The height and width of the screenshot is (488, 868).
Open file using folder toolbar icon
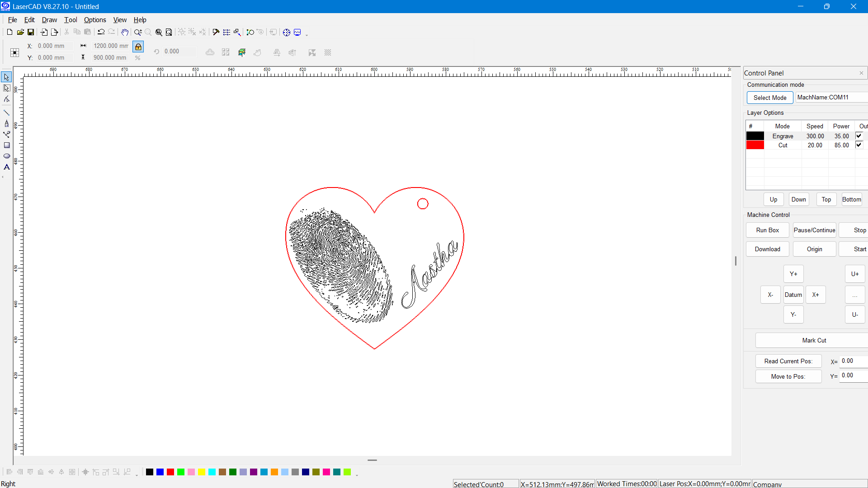(20, 32)
